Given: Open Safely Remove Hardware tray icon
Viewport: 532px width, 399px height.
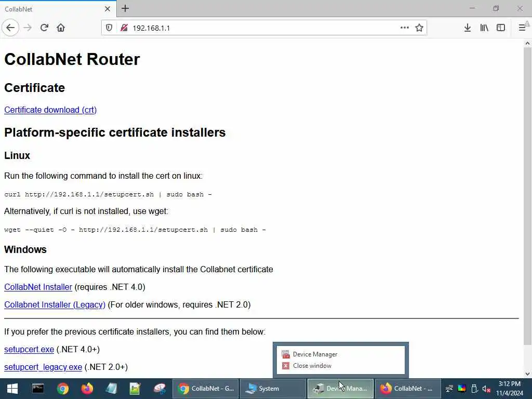Looking at the screenshot, I should [474, 389].
